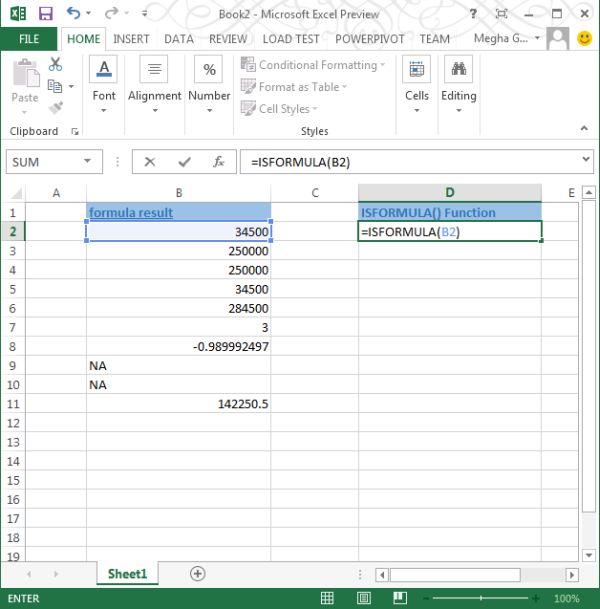Click the 100% zoom level
Image resolution: width=600 pixels, height=609 pixels.
[567, 598]
